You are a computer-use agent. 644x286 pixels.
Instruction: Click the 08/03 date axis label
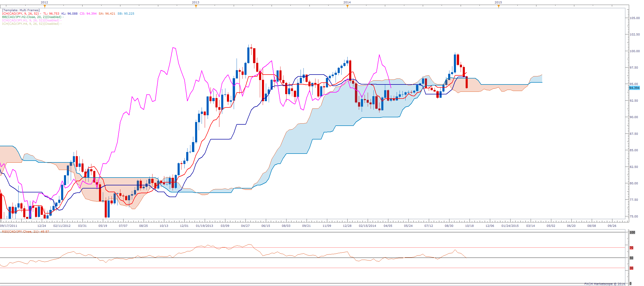[x=286, y=226]
